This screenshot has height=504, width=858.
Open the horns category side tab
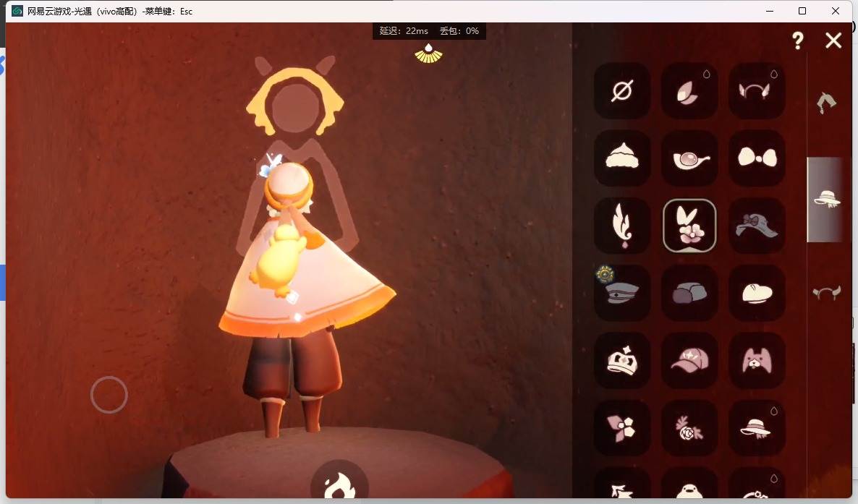[x=826, y=294]
